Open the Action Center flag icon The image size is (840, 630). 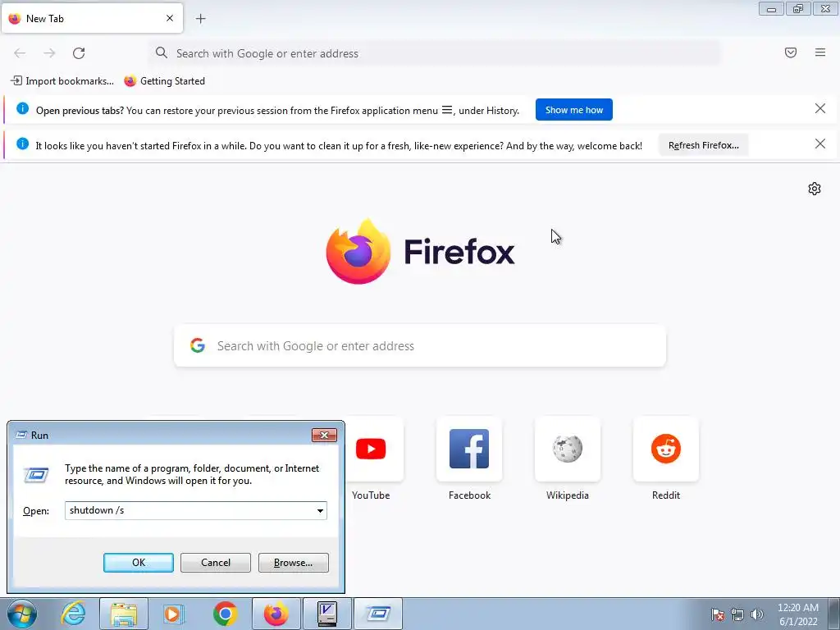click(x=717, y=614)
